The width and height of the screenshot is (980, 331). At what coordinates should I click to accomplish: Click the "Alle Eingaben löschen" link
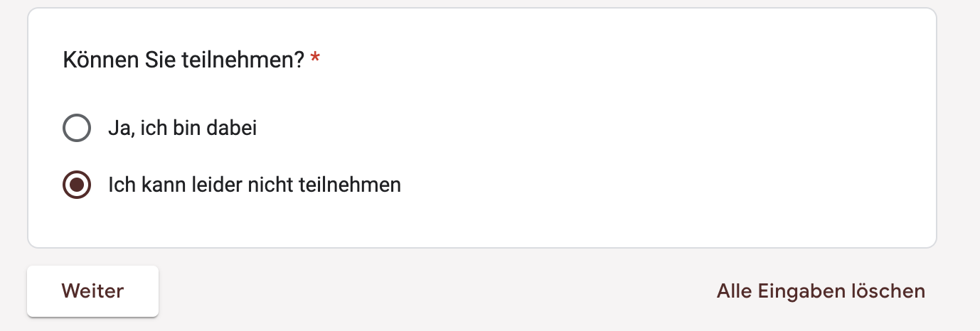point(821,291)
